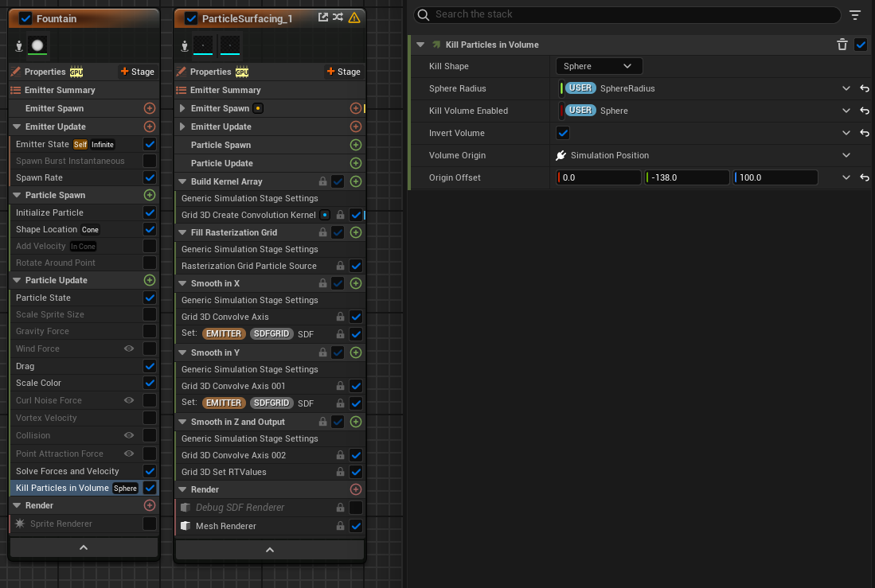Click the Origin Offset Y value field
Image resolution: width=875 pixels, height=588 pixels.
click(x=686, y=177)
